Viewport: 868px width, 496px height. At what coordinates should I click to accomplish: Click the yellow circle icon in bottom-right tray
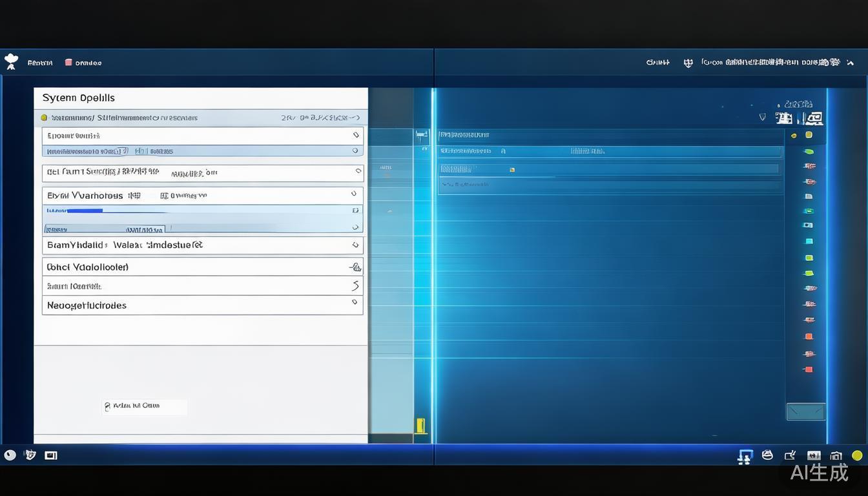click(x=857, y=455)
